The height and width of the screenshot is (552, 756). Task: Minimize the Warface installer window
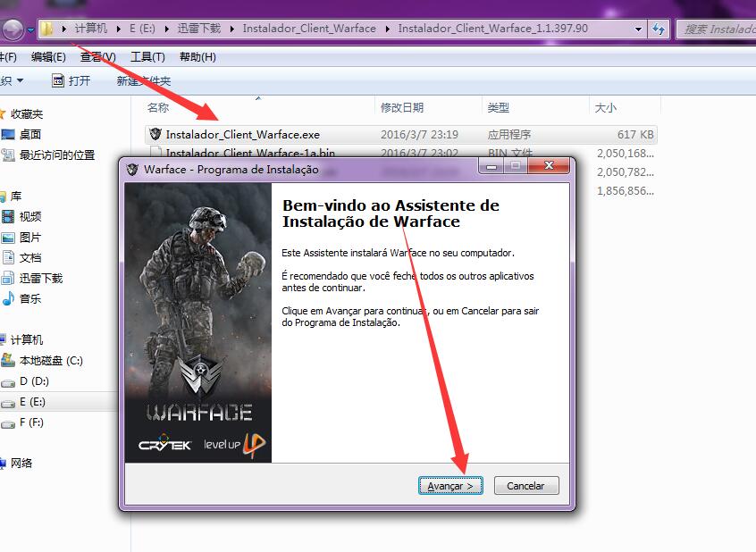coord(491,166)
